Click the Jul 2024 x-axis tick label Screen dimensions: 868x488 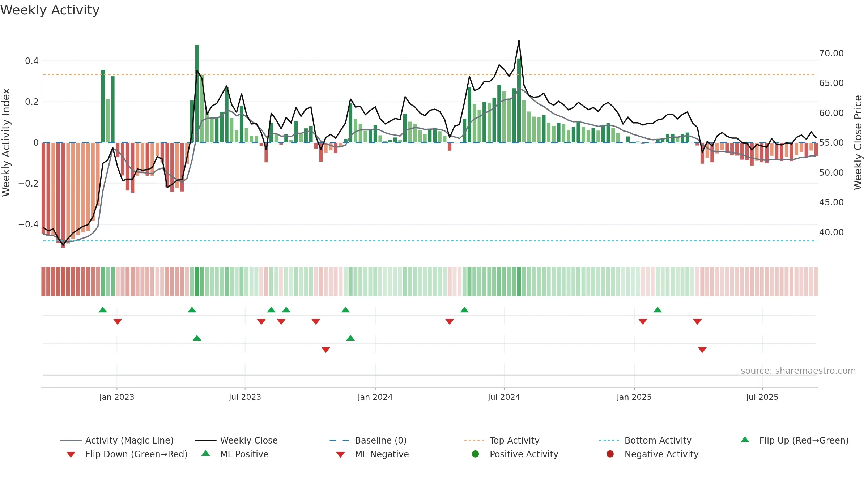(x=504, y=397)
